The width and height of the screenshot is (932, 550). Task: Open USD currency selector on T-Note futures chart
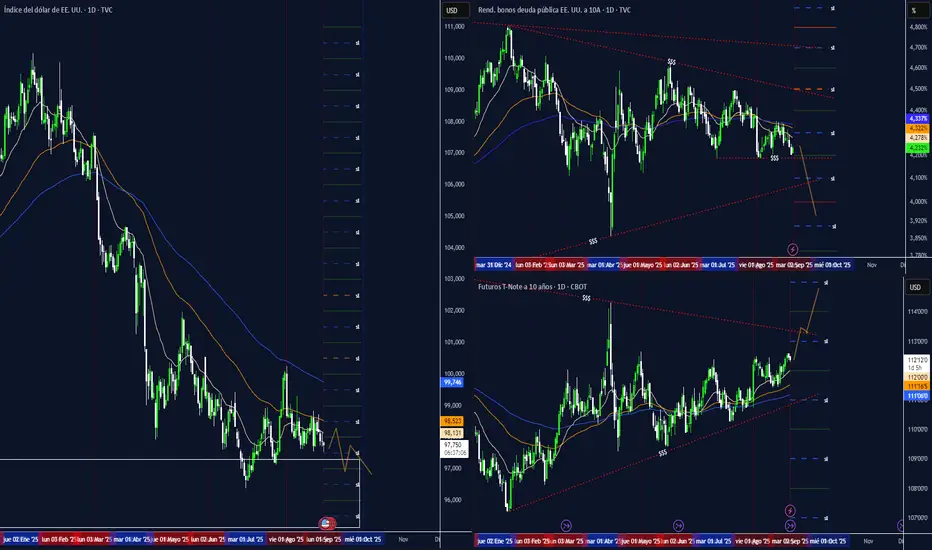[x=915, y=287]
